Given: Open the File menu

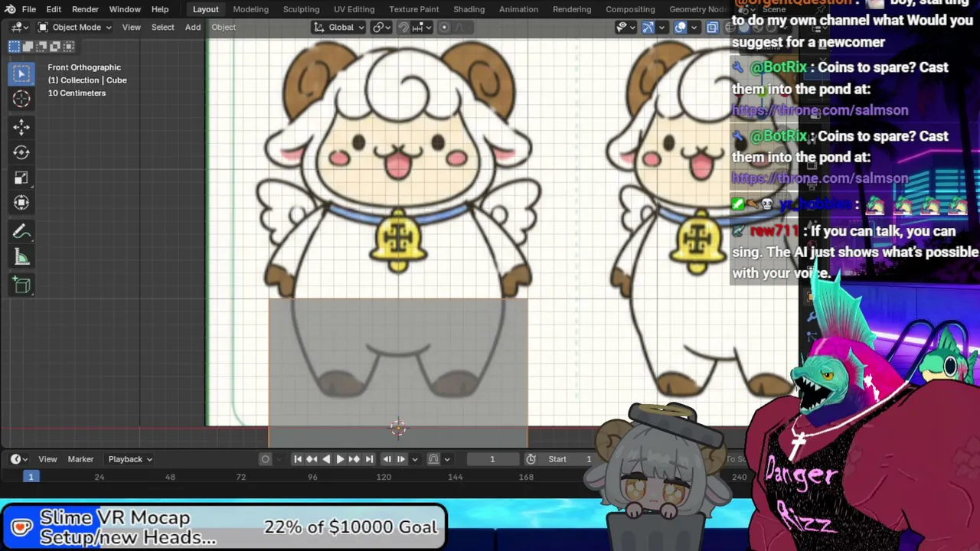Looking at the screenshot, I should [x=28, y=9].
